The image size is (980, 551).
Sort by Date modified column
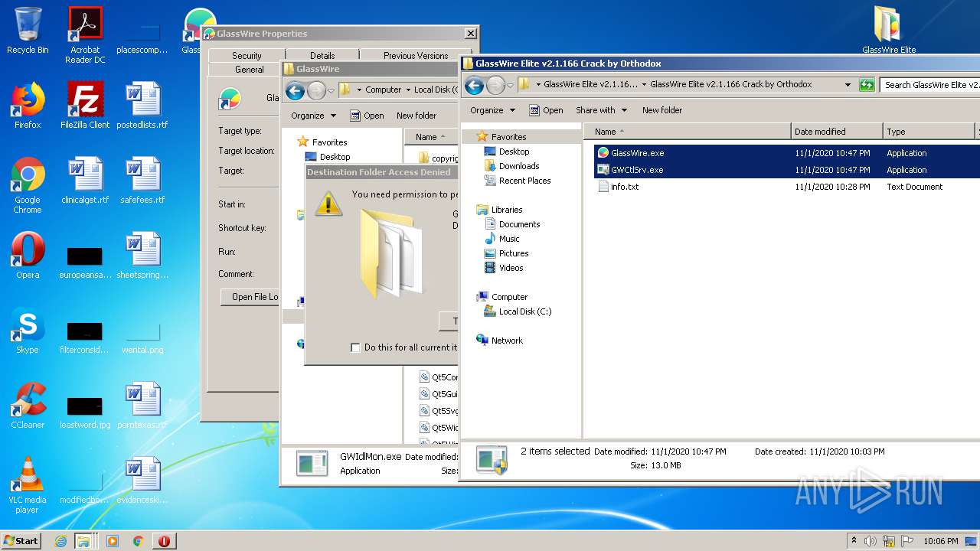click(837, 132)
